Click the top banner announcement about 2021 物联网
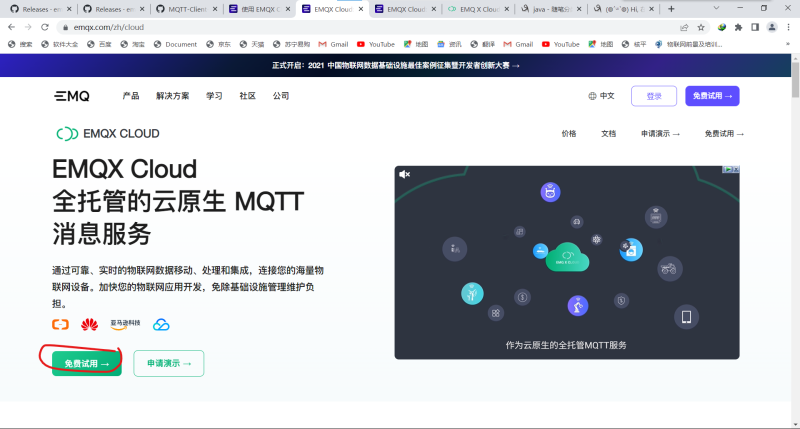The image size is (800, 429). [395, 65]
